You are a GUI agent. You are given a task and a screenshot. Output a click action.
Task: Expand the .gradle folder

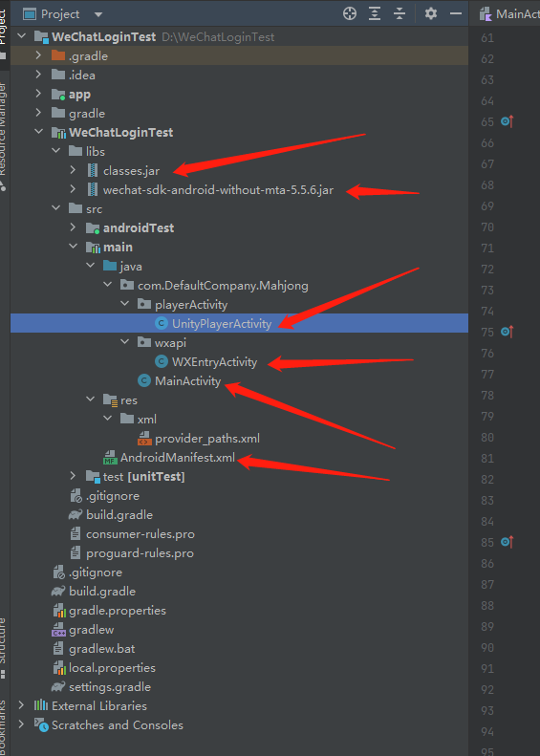click(x=38, y=56)
